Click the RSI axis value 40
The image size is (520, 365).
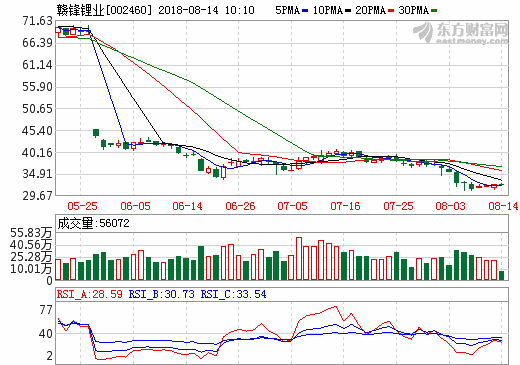coord(46,334)
